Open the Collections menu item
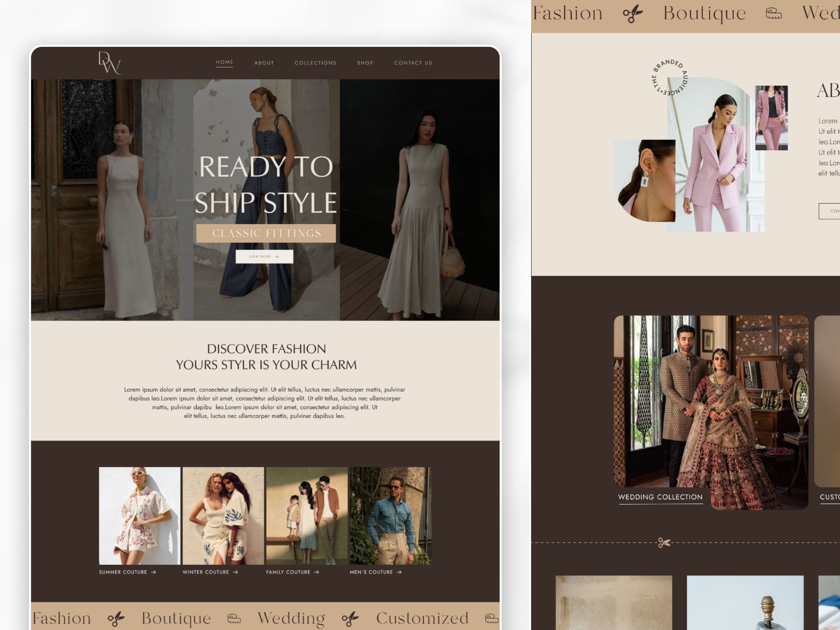The width and height of the screenshot is (840, 630). coord(315,63)
